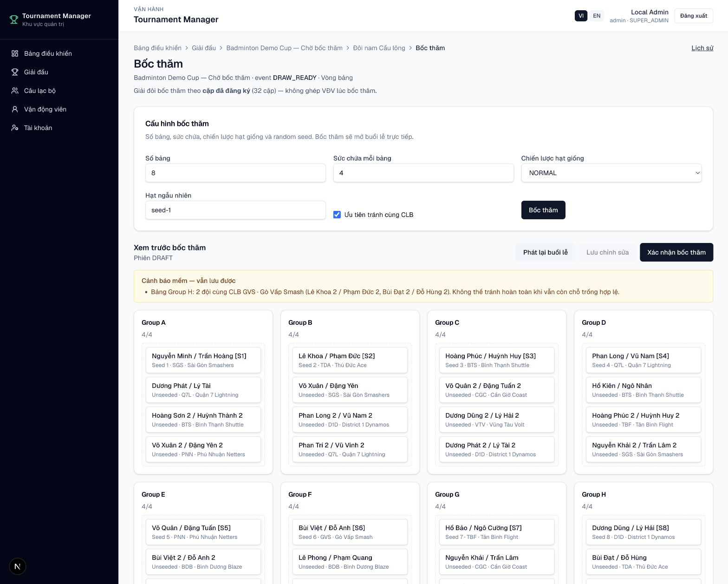Select Lê Phong / Phạm Quang card
The width and height of the screenshot is (728, 584).
click(350, 562)
